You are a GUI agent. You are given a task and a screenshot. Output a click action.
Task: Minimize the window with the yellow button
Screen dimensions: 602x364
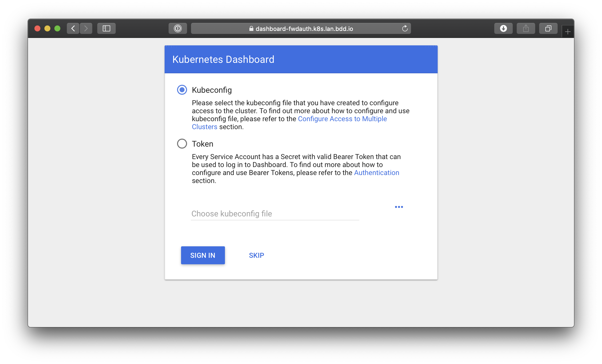[47, 28]
